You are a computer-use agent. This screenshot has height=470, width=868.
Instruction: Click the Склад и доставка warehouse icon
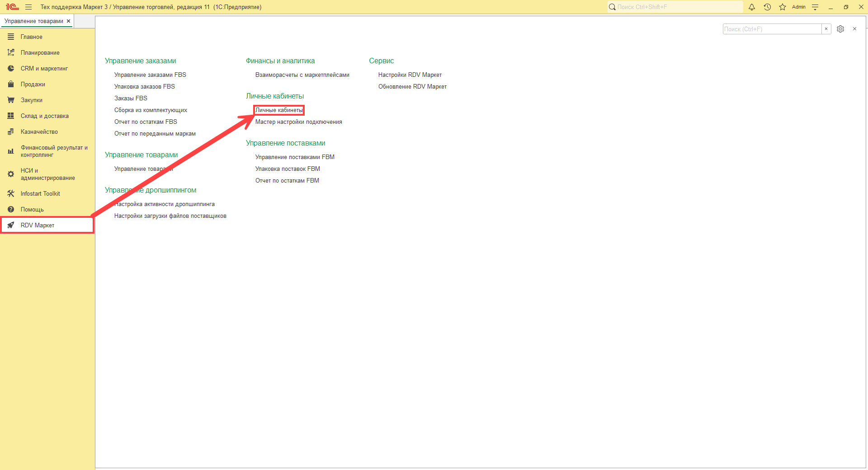click(11, 116)
